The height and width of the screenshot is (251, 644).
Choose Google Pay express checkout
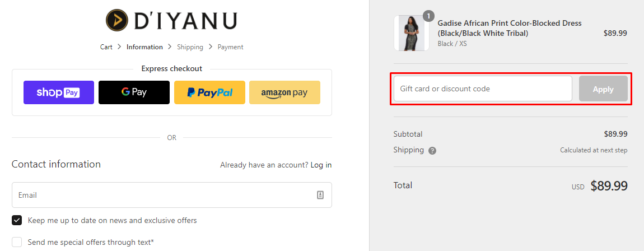click(x=134, y=92)
